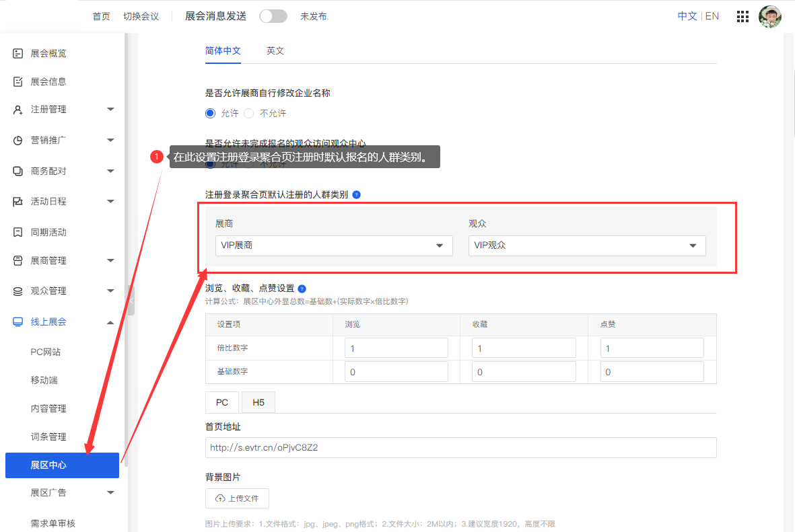Switch interface language to EN
This screenshot has width=795, height=532.
[712, 15]
